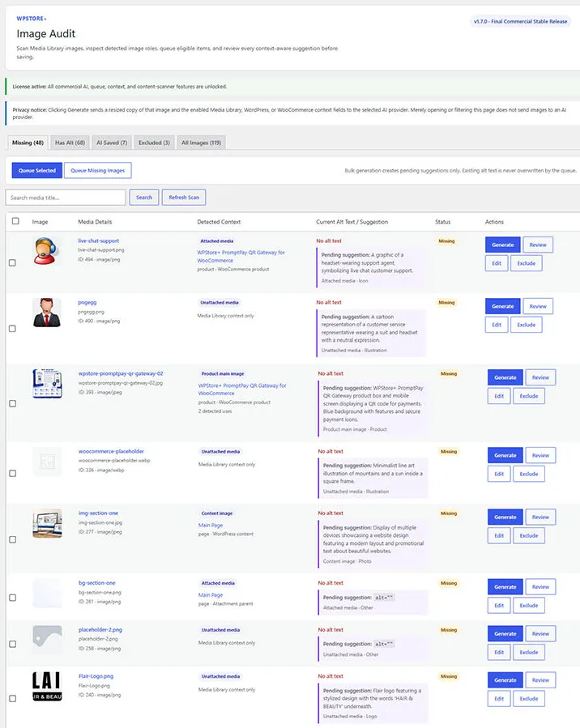Generate alt text for Flair-Logo.png
Viewport: 580px width, 728px height.
505,680
